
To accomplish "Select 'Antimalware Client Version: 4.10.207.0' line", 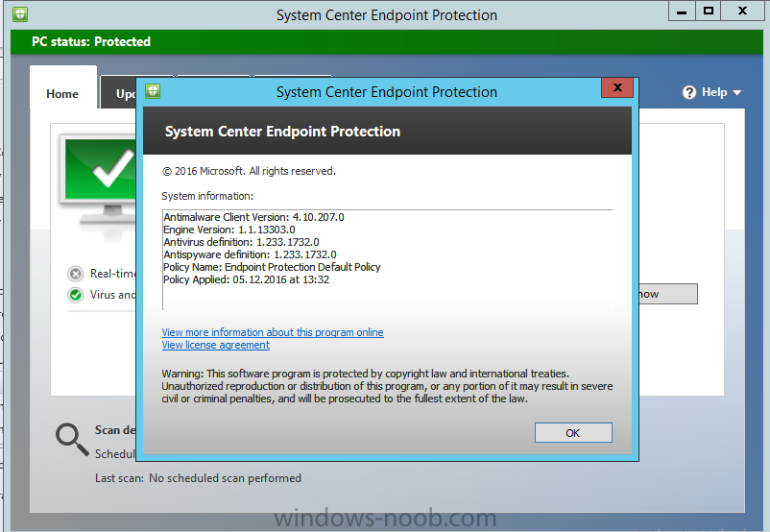I will tap(253, 217).
